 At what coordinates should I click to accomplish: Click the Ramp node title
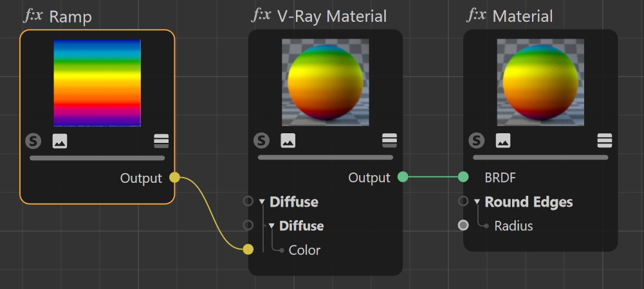pyautogui.click(x=70, y=17)
